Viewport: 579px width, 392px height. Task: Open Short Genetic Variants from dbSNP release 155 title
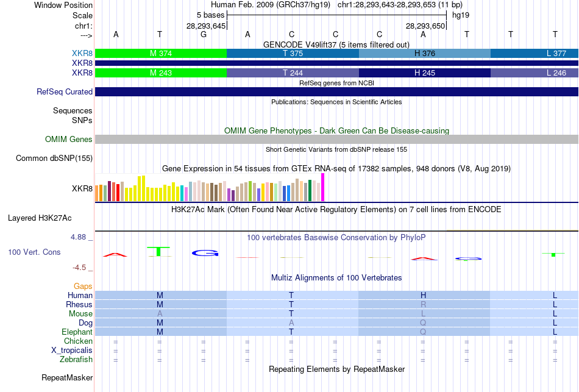tap(336, 149)
